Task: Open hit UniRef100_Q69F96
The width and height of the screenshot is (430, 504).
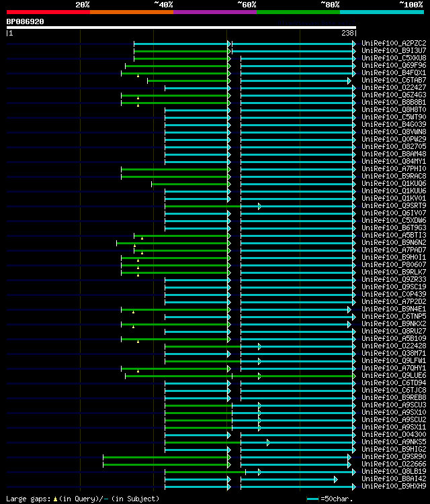Action: 394,65
